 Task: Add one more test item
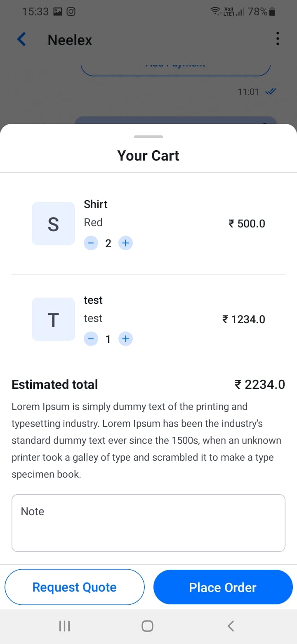125,339
